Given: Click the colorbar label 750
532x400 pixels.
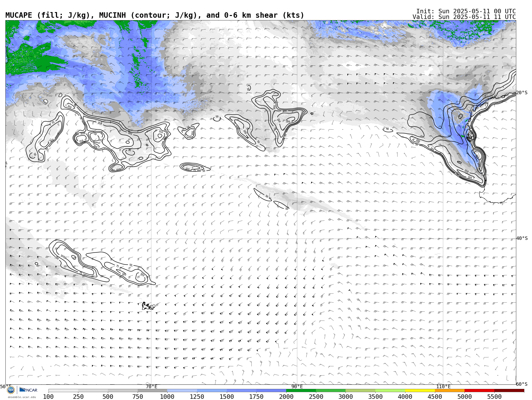Looking at the screenshot, I should pos(138,397).
